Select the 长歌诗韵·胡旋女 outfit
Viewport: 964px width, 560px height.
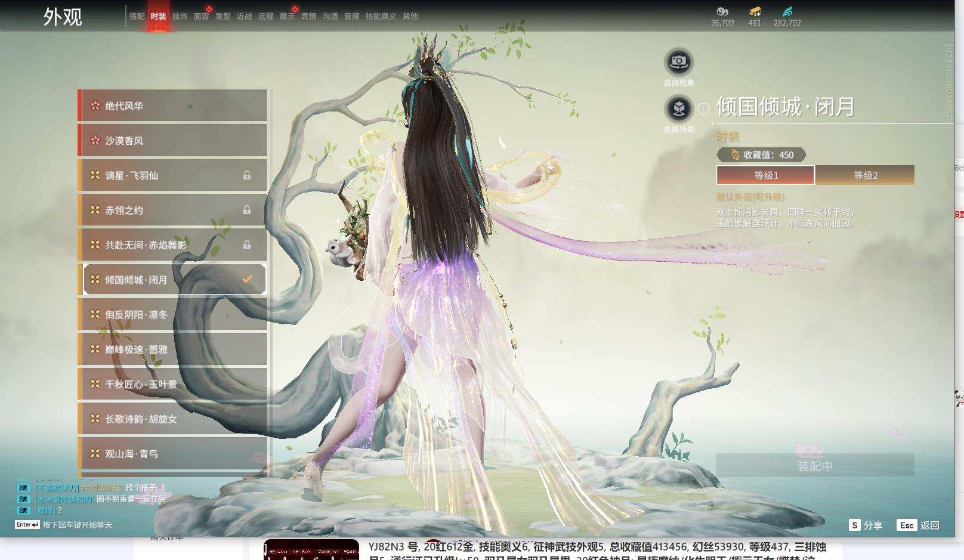172,419
